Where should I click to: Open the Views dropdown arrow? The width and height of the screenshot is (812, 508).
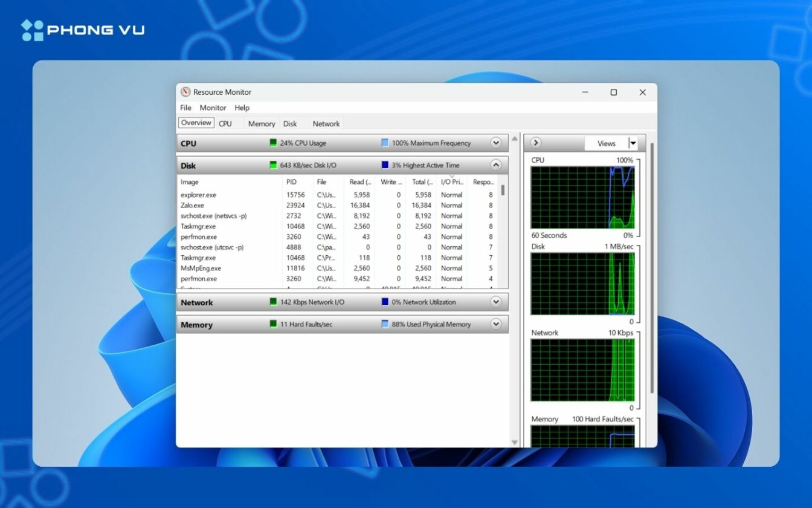click(x=633, y=143)
